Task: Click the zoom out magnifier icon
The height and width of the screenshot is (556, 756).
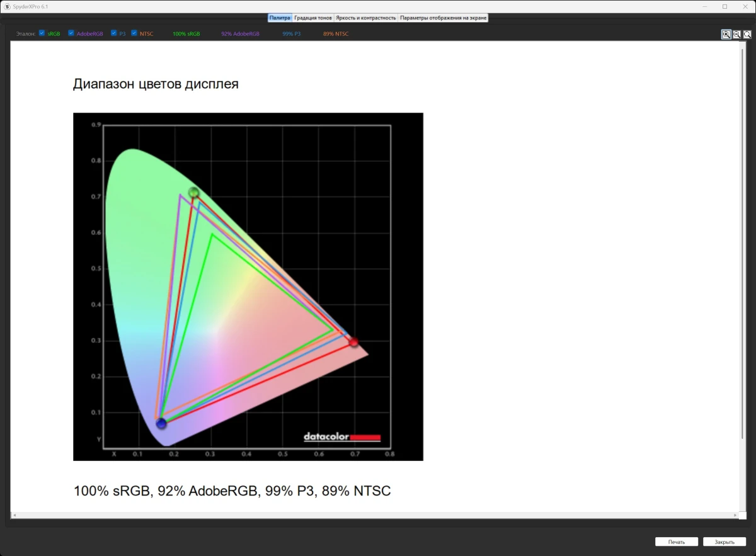Action: 736,35
